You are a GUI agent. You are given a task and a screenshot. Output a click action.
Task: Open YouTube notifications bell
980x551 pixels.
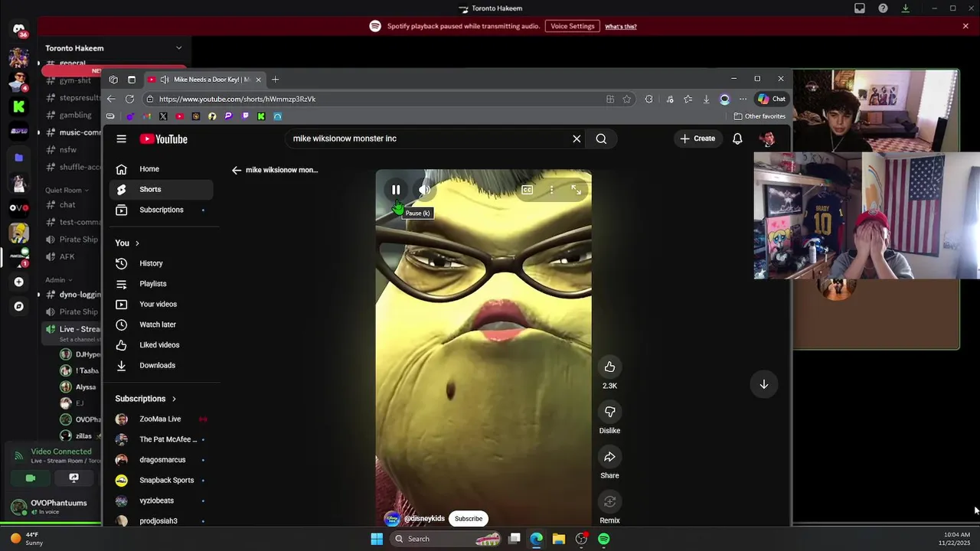[x=737, y=139]
